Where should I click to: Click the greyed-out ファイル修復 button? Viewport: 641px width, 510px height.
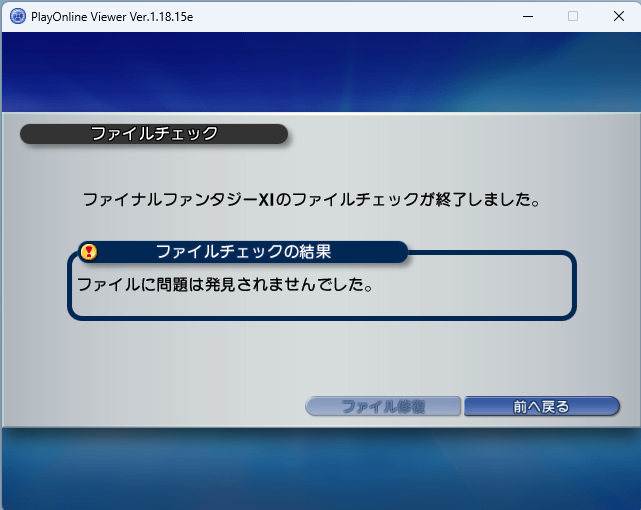(383, 406)
